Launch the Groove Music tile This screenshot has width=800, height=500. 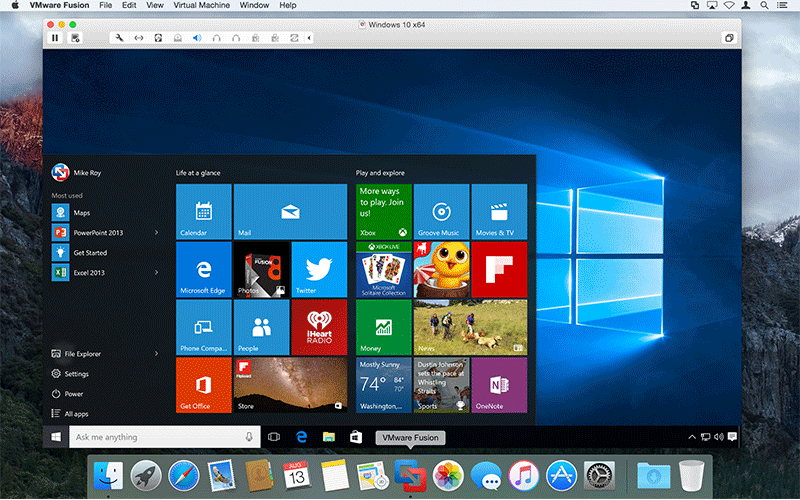[441, 212]
